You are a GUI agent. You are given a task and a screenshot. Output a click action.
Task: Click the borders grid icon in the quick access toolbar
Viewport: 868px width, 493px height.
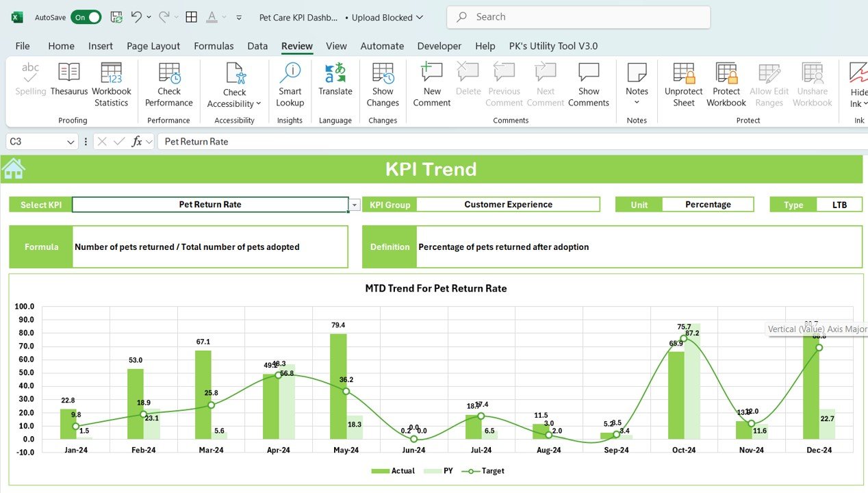tap(192, 17)
